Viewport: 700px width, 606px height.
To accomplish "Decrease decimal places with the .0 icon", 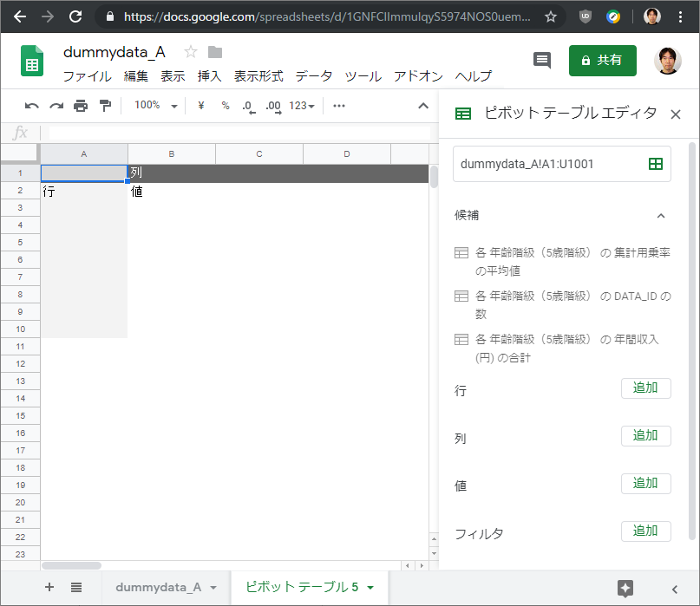I will [x=248, y=105].
